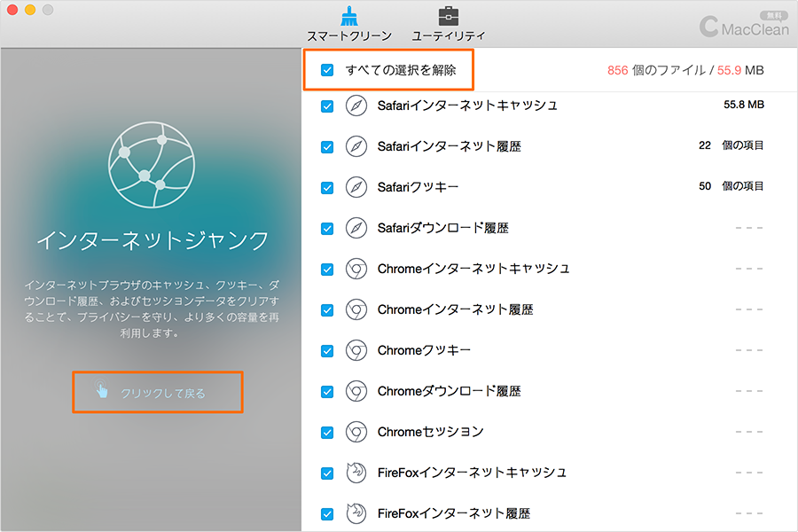Select the FireFoxインターネットキャッシュ row text
The width and height of the screenshot is (798, 532).
(472, 473)
